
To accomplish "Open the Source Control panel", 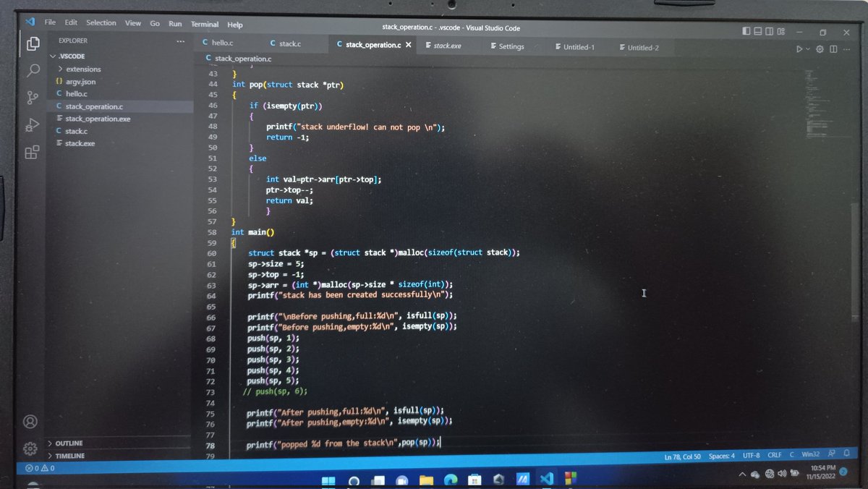I will click(32, 98).
